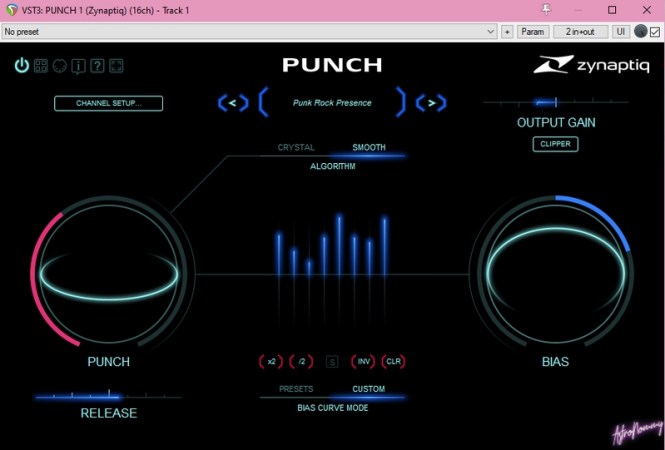Select the CRYSTAL algorithm
This screenshot has width=665, height=450.
click(296, 148)
